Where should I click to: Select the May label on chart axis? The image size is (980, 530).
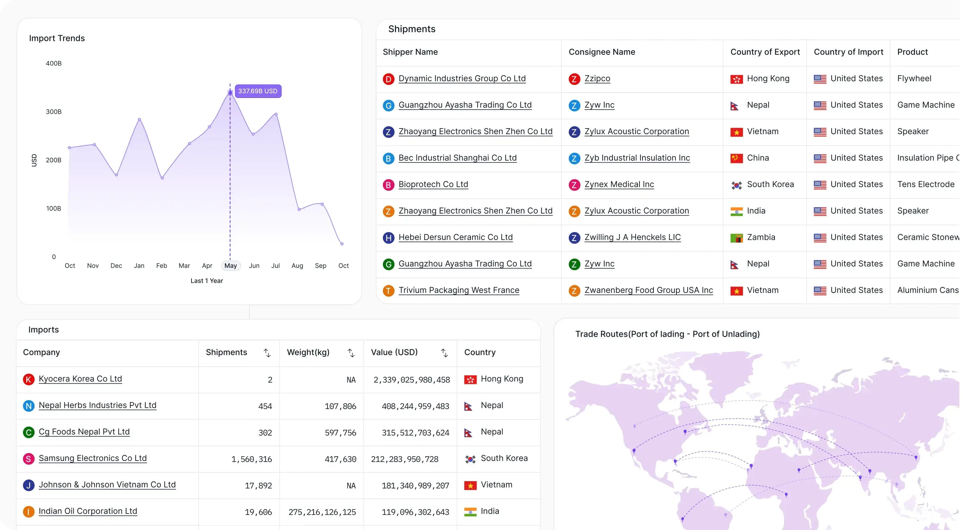(231, 266)
